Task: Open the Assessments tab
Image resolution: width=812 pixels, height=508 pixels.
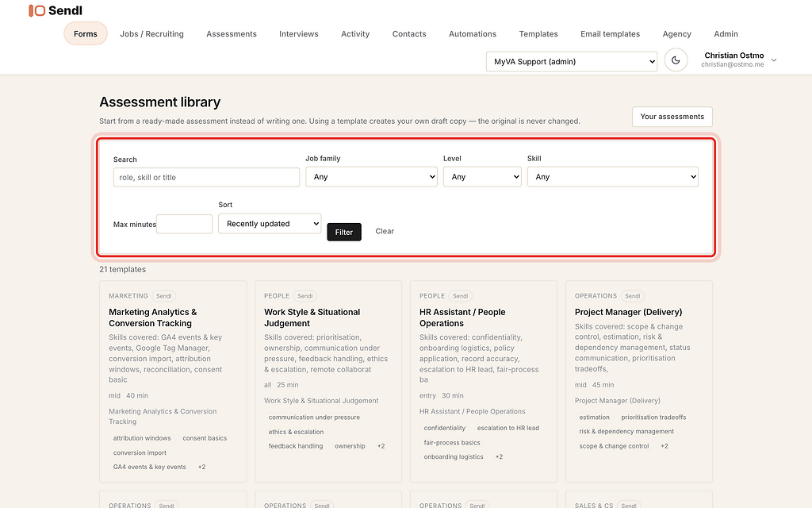Action: [x=232, y=33]
